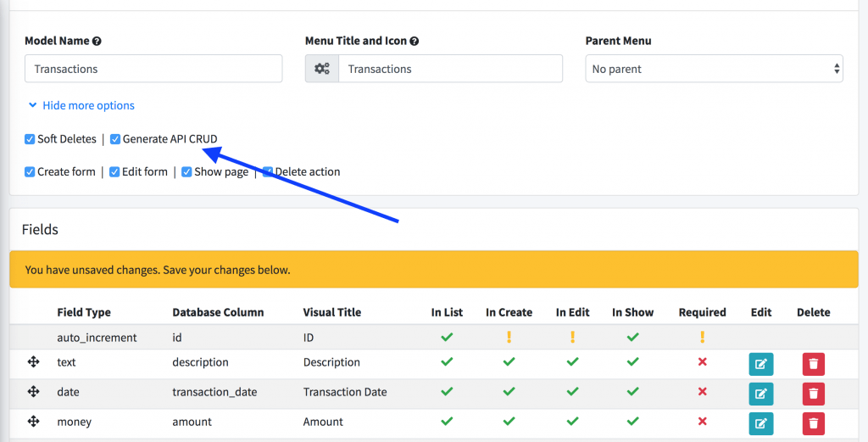Click drag handle icon for description row
This screenshot has height=442, width=868.
[34, 362]
